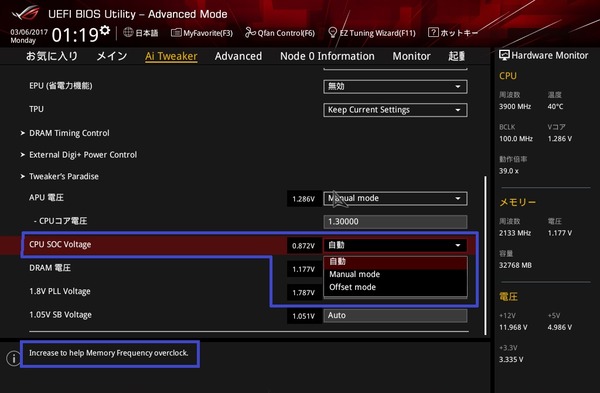Click the globe language icon
Screen dimensions: 600x393
(x=128, y=33)
